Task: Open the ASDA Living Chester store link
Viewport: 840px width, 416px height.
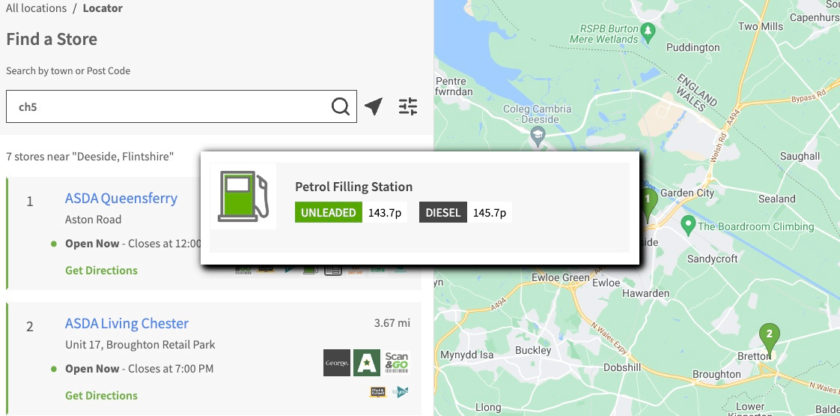Action: 127,323
